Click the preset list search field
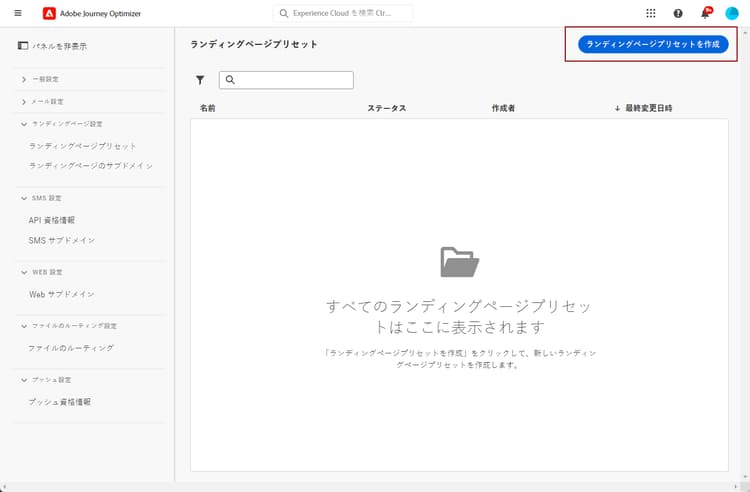This screenshot has height=492, width=750. click(286, 80)
